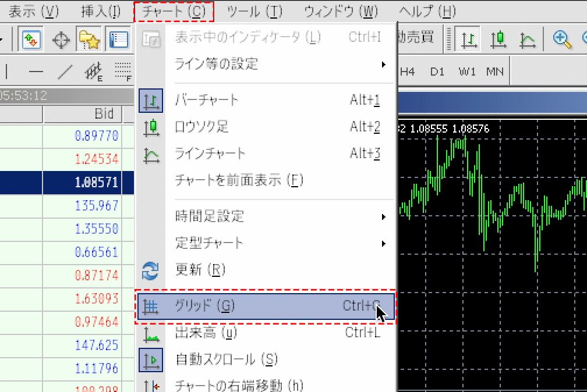Select the candlestick chart toolbar icon

(497, 40)
